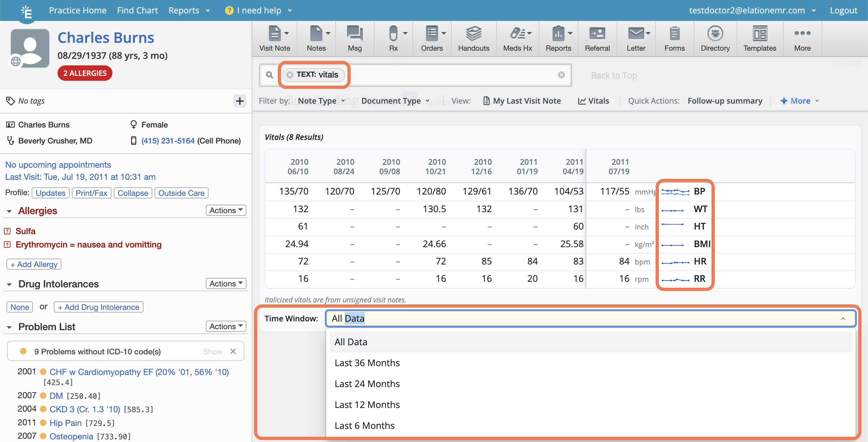Click the 2 ALLERGIES red badge

point(85,73)
